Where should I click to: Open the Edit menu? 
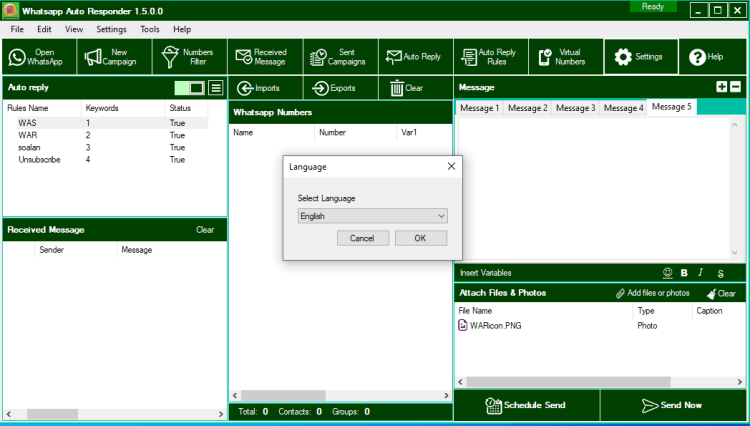(x=44, y=29)
